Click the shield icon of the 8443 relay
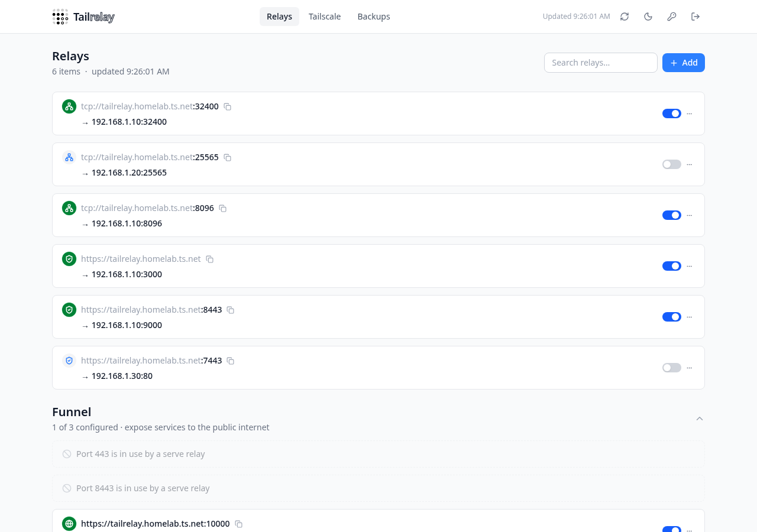 (69, 310)
